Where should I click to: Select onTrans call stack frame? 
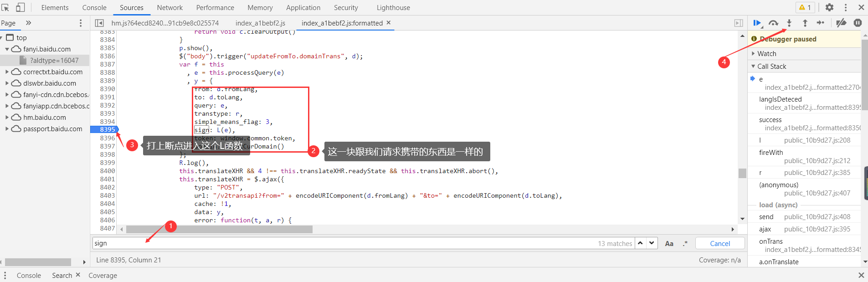[804, 246]
